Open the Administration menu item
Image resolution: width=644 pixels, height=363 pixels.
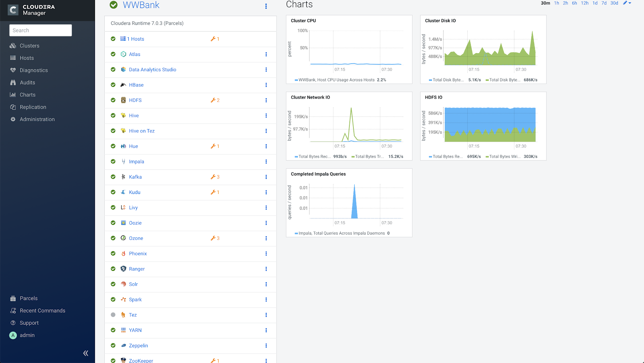click(x=37, y=119)
